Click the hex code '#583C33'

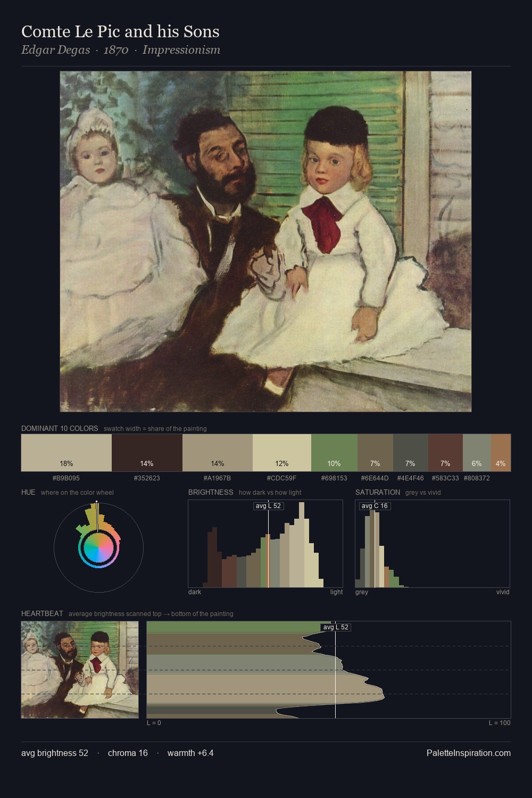pyautogui.click(x=445, y=478)
